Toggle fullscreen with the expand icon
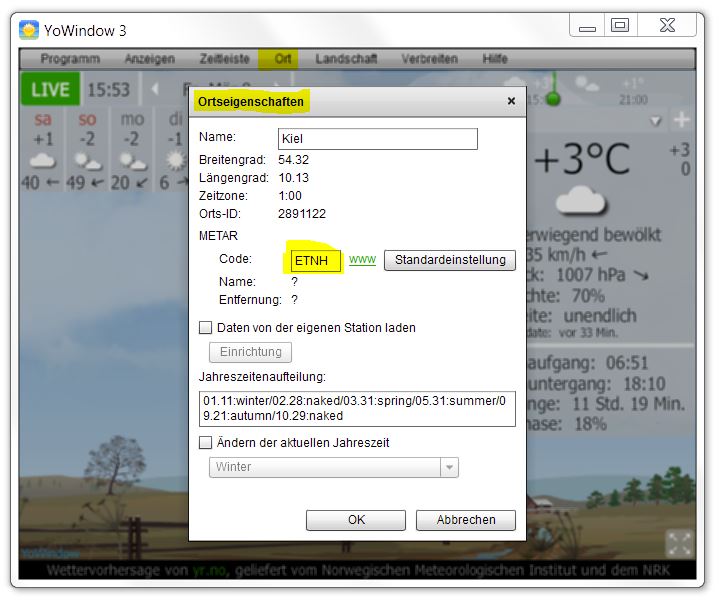The image size is (722, 603). (679, 544)
